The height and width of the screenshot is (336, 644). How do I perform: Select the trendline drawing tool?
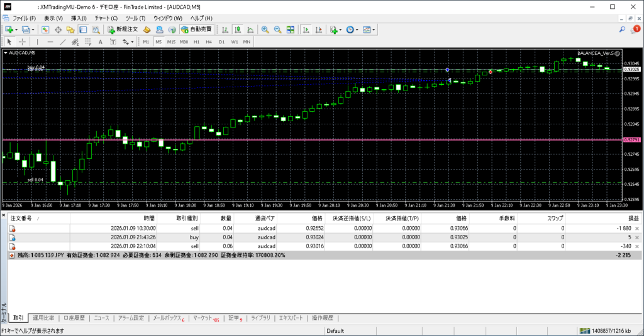63,42
